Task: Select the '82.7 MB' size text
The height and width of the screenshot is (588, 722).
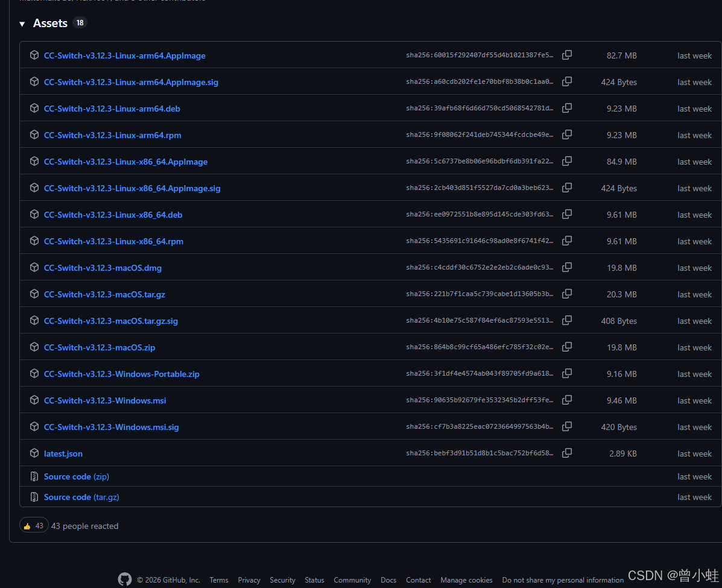Action: coord(622,55)
